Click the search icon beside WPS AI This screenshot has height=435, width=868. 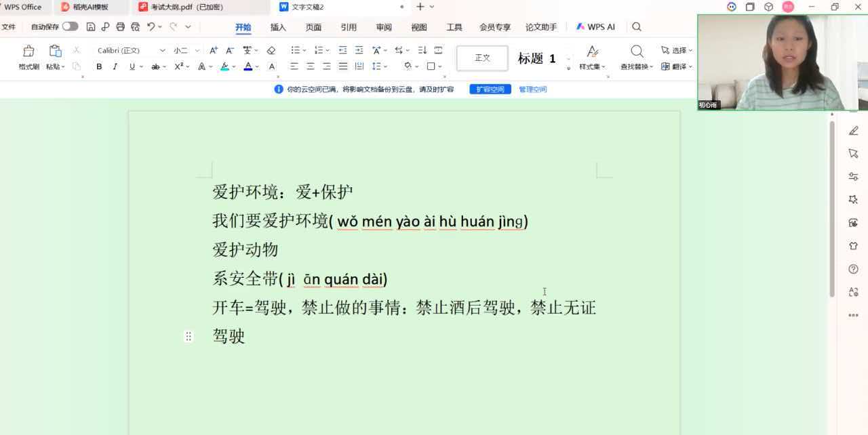tap(637, 27)
